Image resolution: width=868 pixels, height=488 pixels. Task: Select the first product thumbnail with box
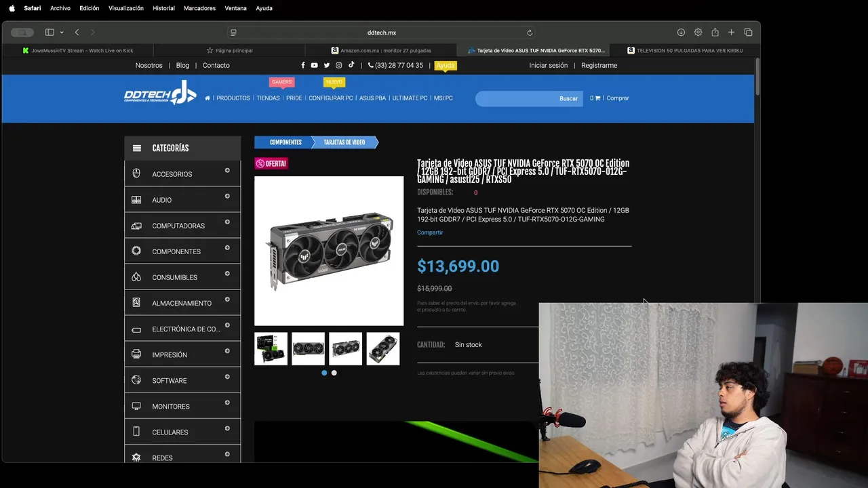point(271,348)
